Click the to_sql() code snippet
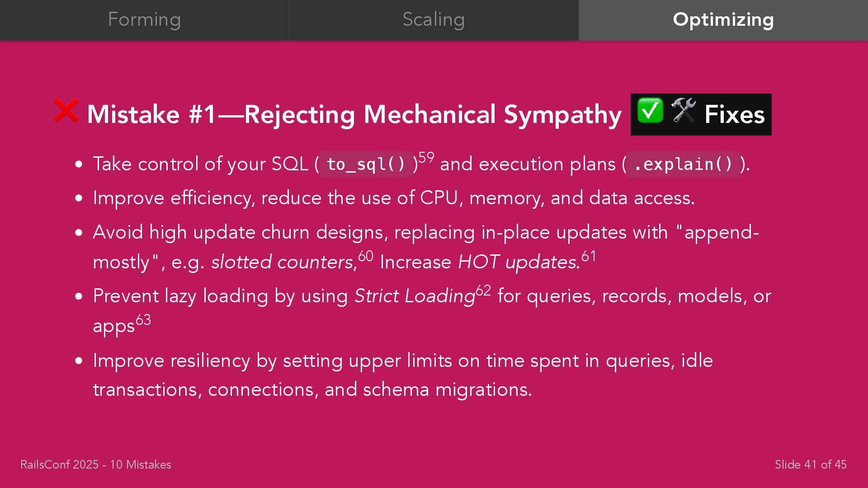 coord(366,164)
